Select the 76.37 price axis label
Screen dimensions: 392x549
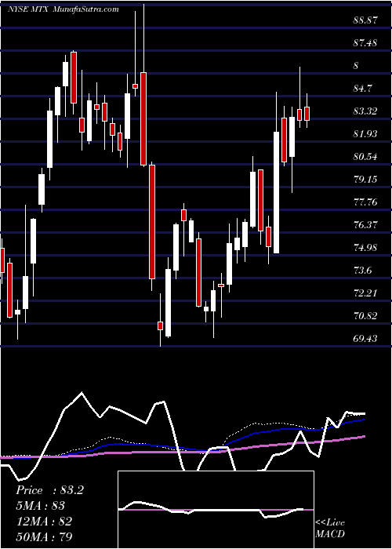coord(365,225)
